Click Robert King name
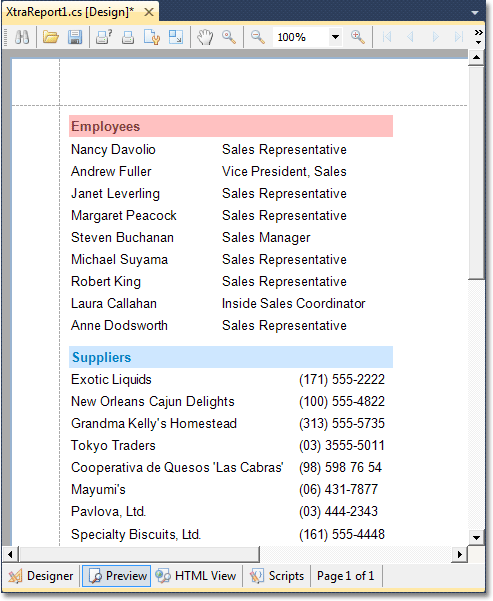This screenshot has height=601, width=493. [106, 281]
